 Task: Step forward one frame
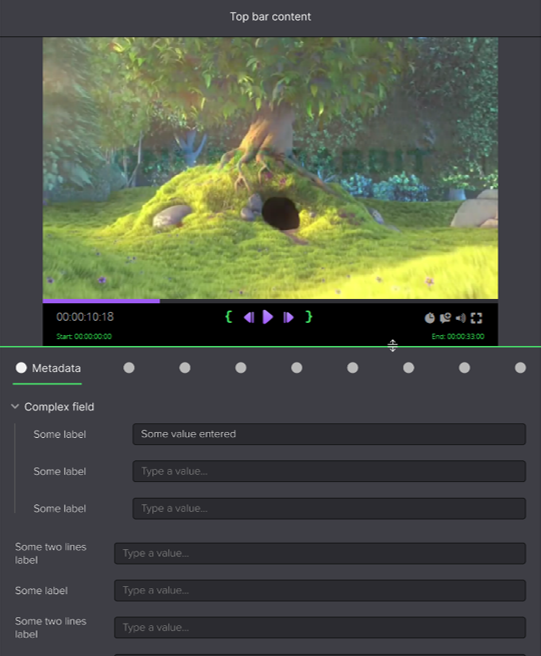pyautogui.click(x=288, y=318)
